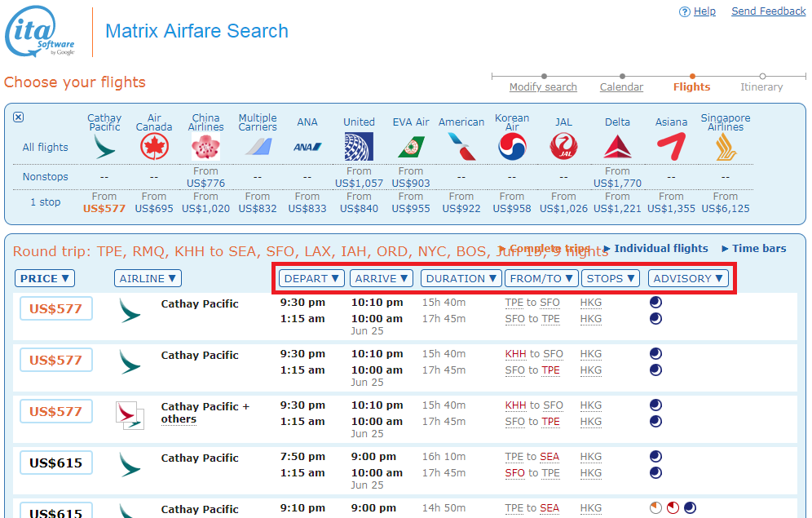Click the Help question mark icon
This screenshot has height=518, width=812.
685,11
